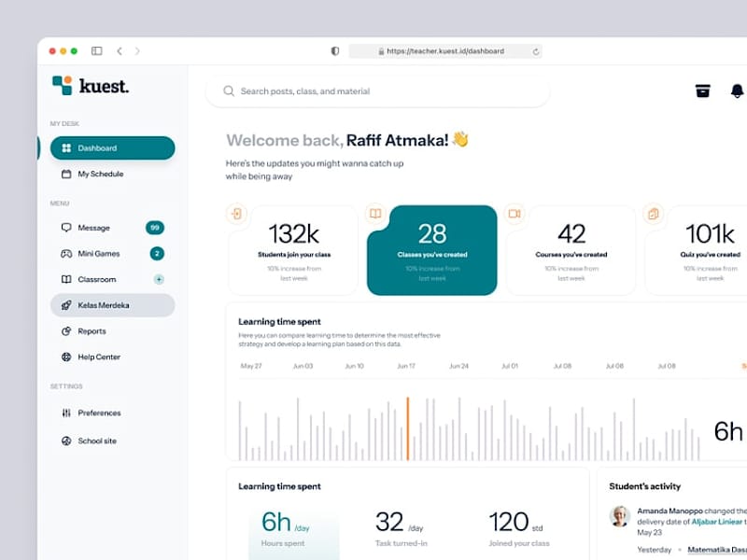Click the search magnifier icon
The image size is (747, 560).
click(229, 91)
